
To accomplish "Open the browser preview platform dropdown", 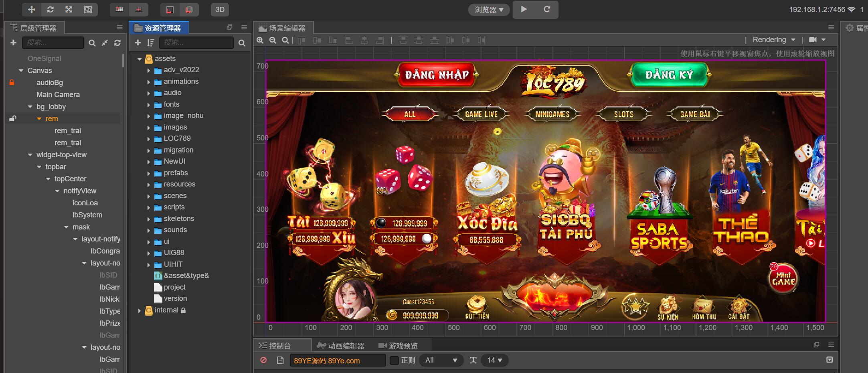I will coord(489,10).
